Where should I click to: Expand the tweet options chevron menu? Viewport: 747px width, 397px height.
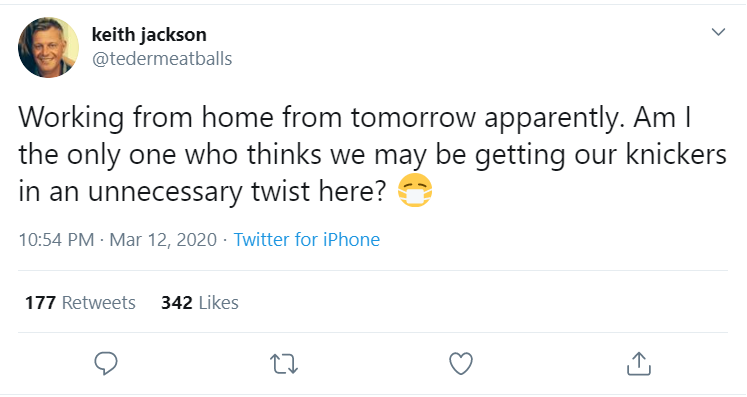coord(718,32)
